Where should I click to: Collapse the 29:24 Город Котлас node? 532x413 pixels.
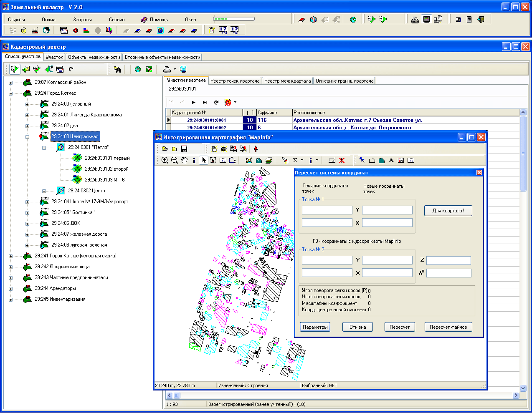10,93
